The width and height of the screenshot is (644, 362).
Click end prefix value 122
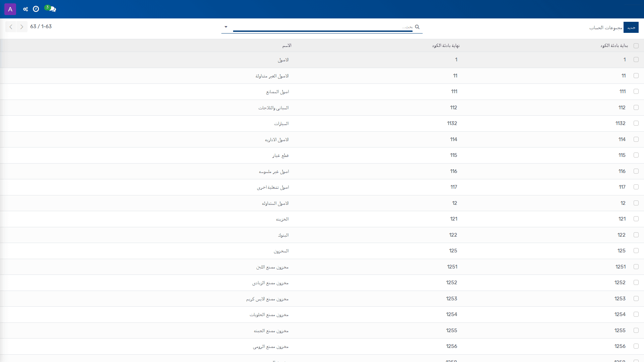tap(453, 235)
